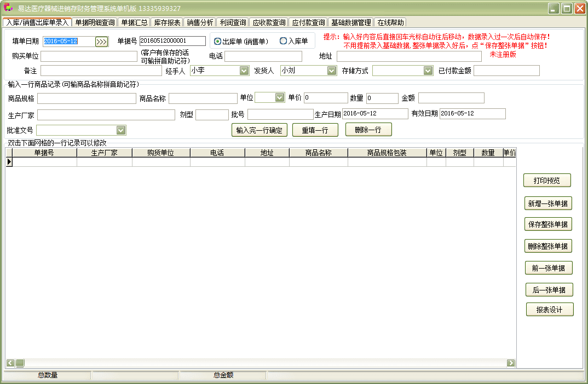588x384 pixels.
Task: Click 输入完一行确定 button
Action: click(x=260, y=130)
